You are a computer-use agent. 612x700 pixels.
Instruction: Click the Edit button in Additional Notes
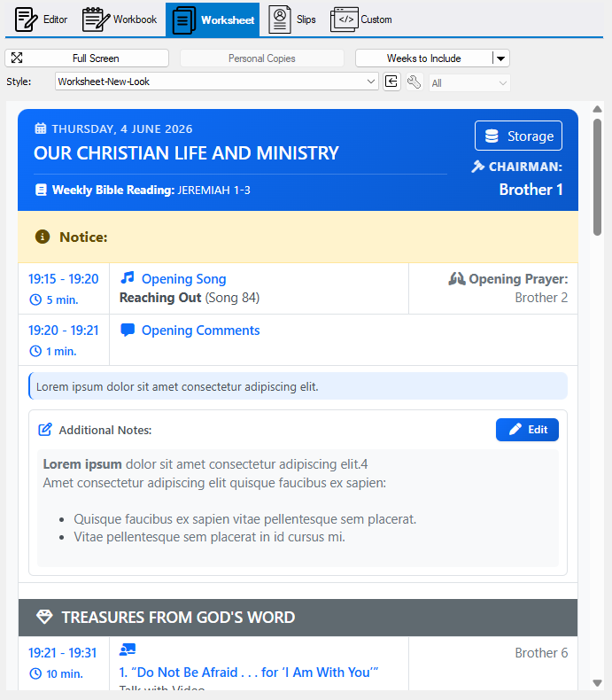[527, 430]
